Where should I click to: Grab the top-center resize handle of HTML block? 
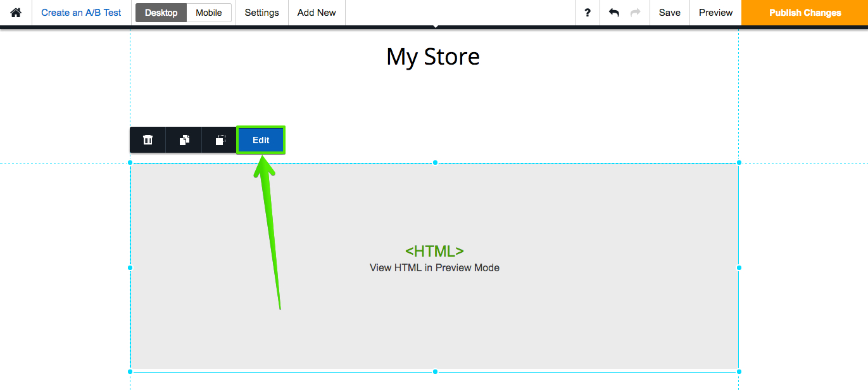point(435,163)
